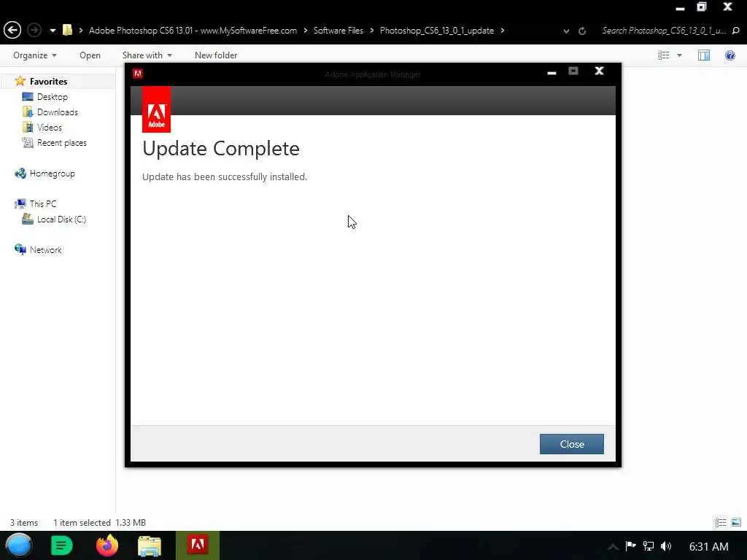Expand the arrow before Adobe Photoshop CS6 breadcrumb
The height and width of the screenshot is (560, 747).
80,31
